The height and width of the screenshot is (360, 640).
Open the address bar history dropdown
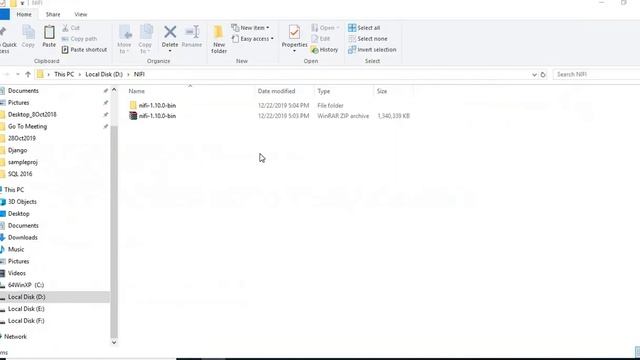[534, 75]
